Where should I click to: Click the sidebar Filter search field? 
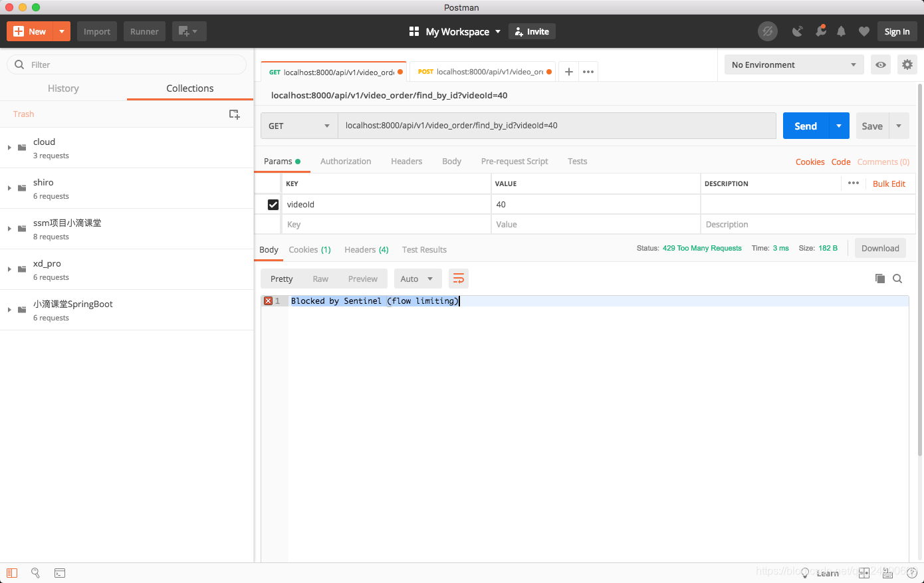[126, 64]
